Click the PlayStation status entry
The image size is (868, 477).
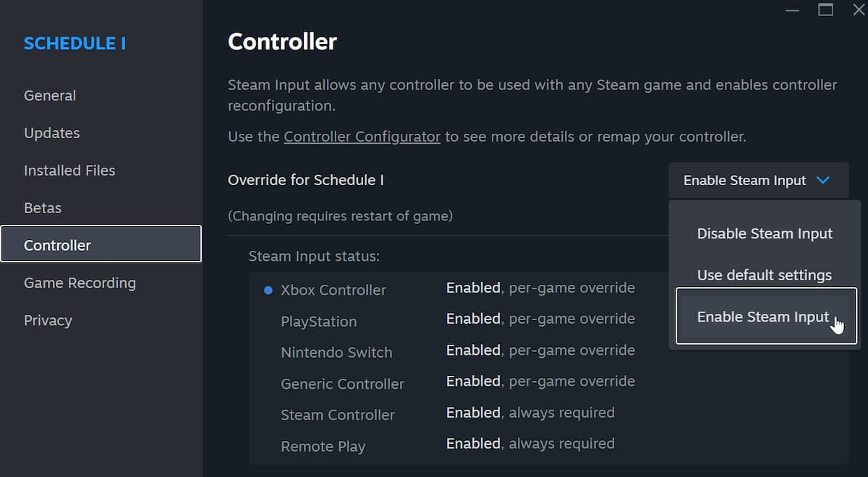point(318,322)
